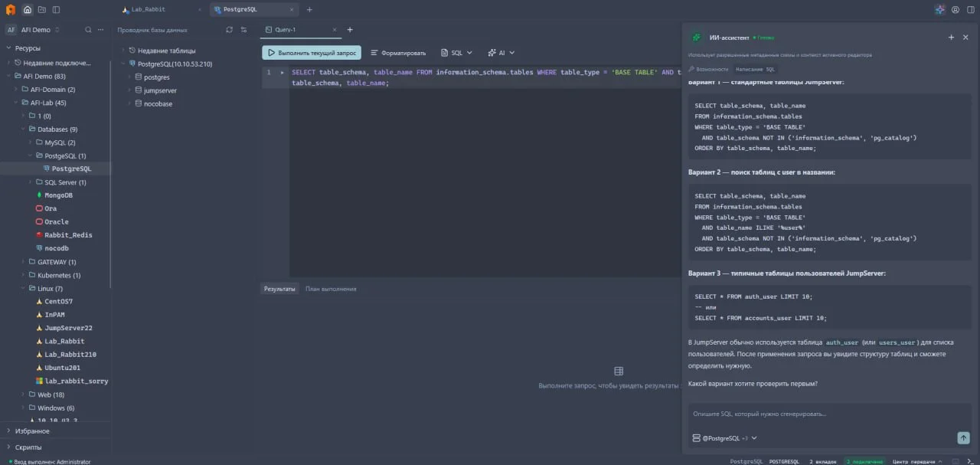Select the Написание SQL mode tab

(756, 69)
